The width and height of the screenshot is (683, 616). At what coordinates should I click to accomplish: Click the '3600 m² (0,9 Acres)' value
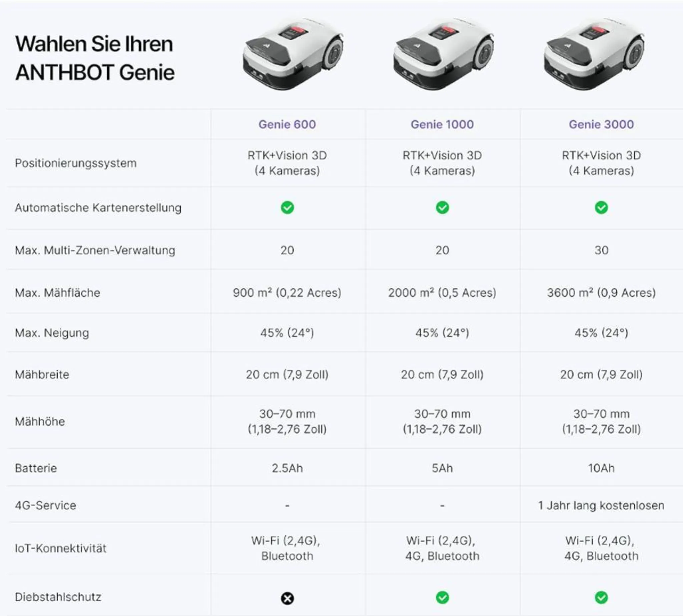601,293
